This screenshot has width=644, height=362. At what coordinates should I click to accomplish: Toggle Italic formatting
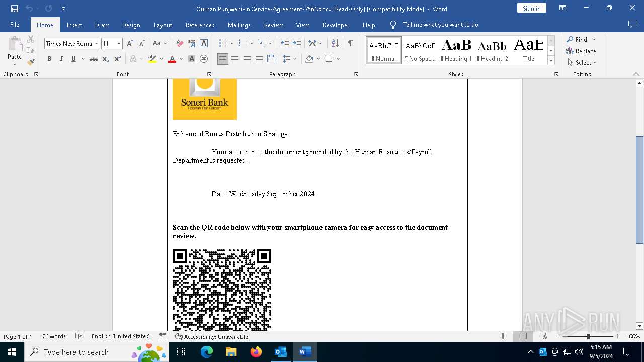click(61, 59)
